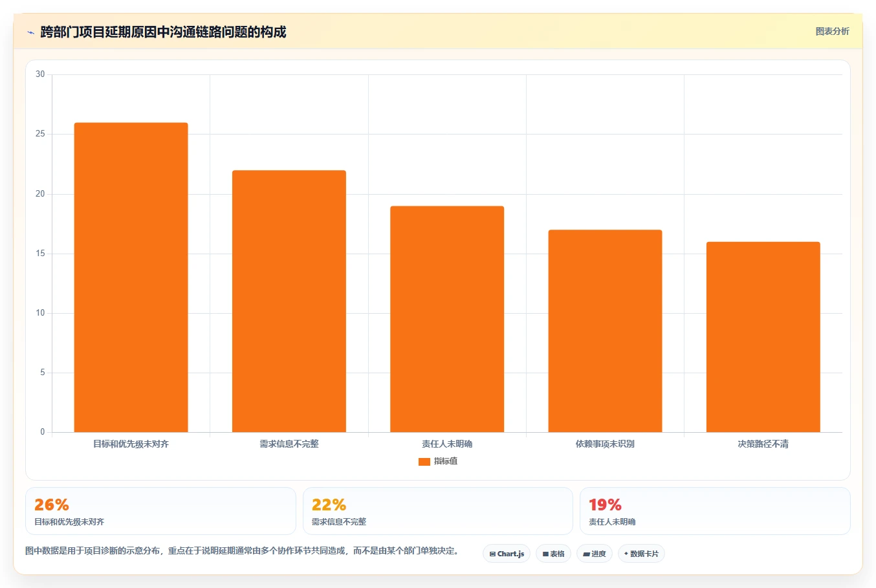
Task: Click the icon inside the 数据卡片 chip
Action: point(626,554)
